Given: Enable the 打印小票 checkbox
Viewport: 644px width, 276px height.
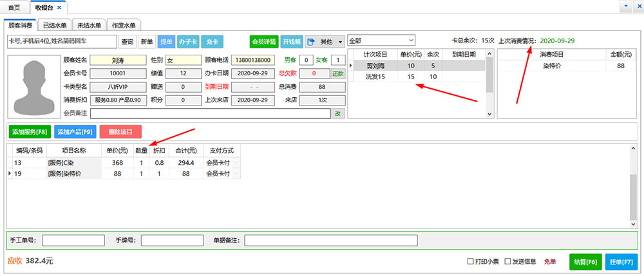Looking at the screenshot, I should [x=471, y=261].
